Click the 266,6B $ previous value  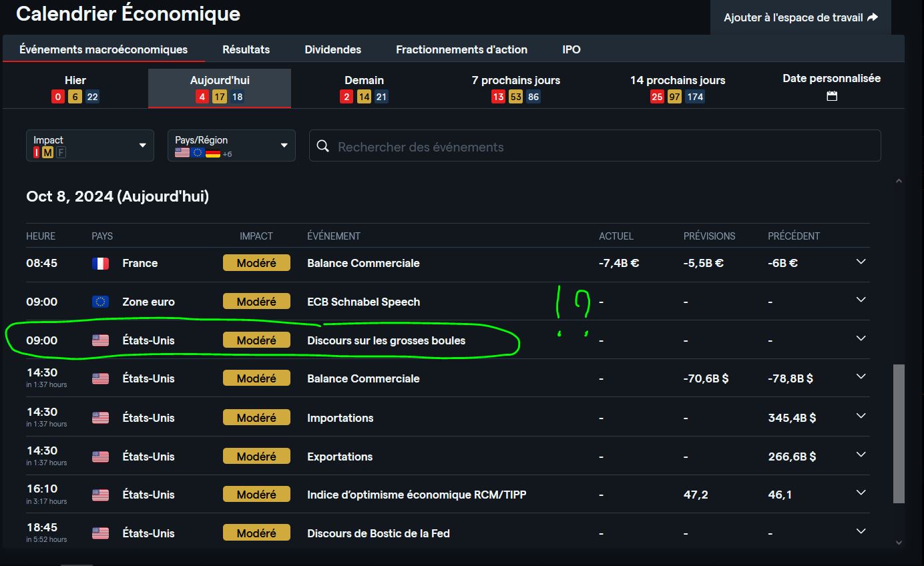click(792, 457)
